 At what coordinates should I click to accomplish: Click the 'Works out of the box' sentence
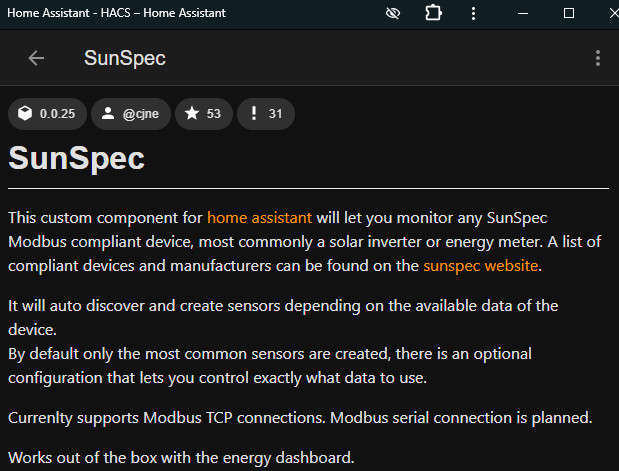(181, 458)
